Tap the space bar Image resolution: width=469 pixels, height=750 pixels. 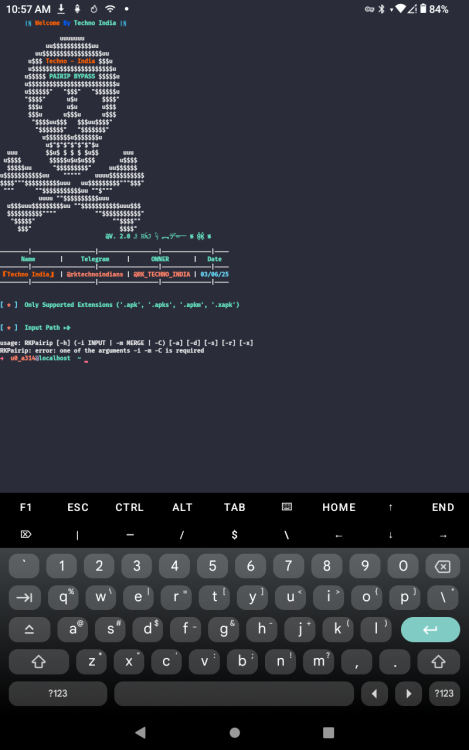coord(234,694)
